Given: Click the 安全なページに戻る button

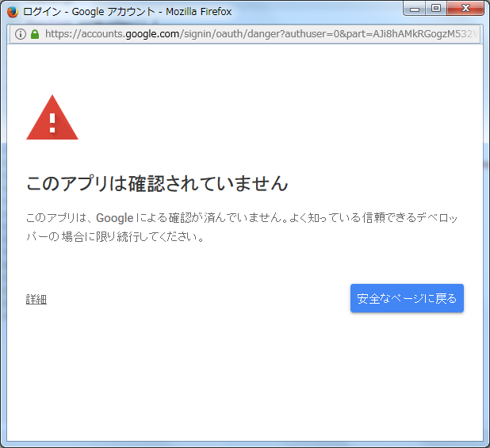Looking at the screenshot, I should coord(407,298).
